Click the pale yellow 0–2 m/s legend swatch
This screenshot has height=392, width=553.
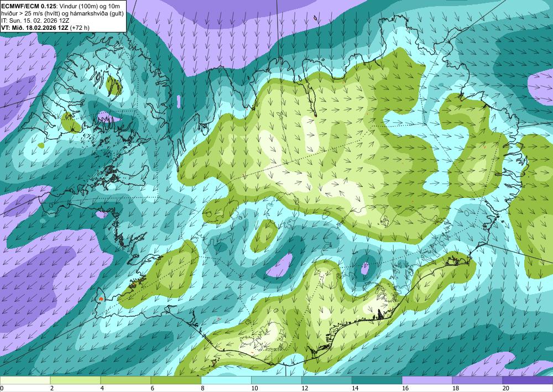25,380
